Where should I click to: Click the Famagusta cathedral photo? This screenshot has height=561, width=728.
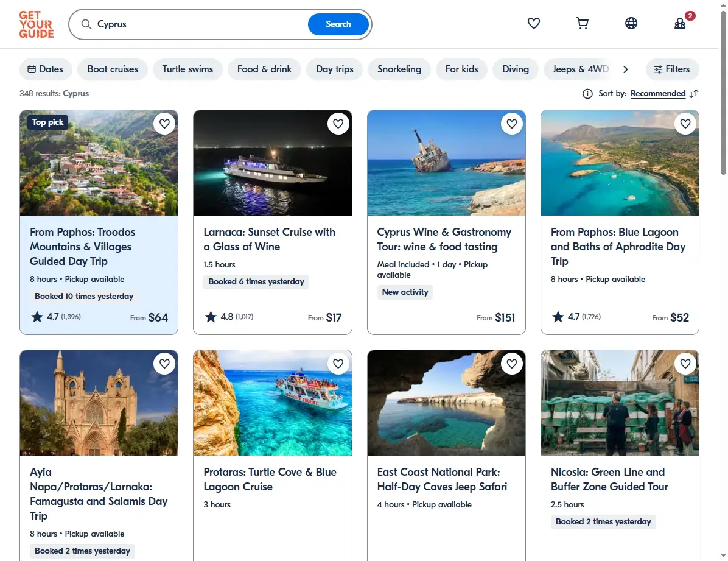(99, 403)
